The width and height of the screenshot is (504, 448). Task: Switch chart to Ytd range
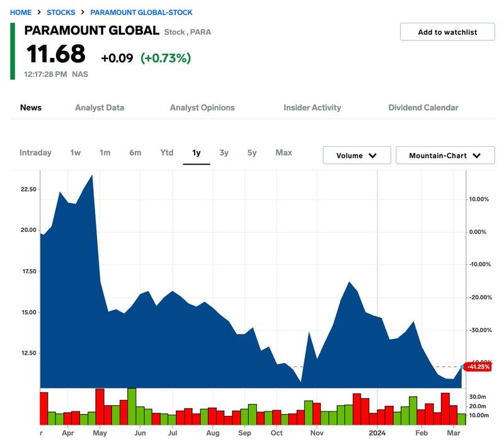[167, 152]
